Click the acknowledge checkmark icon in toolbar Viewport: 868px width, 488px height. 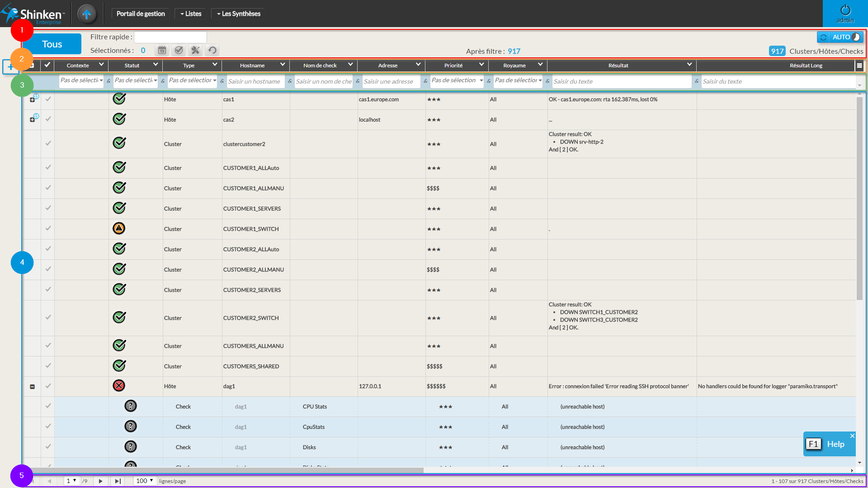[x=179, y=50]
